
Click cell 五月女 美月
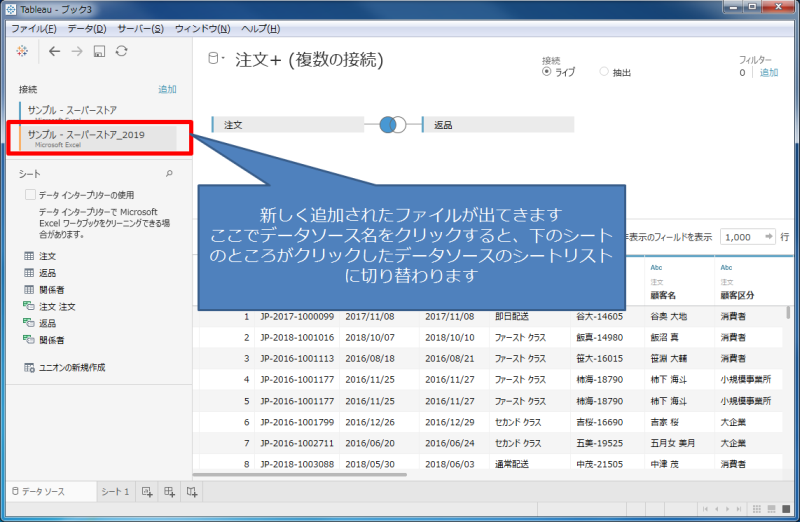(672, 443)
